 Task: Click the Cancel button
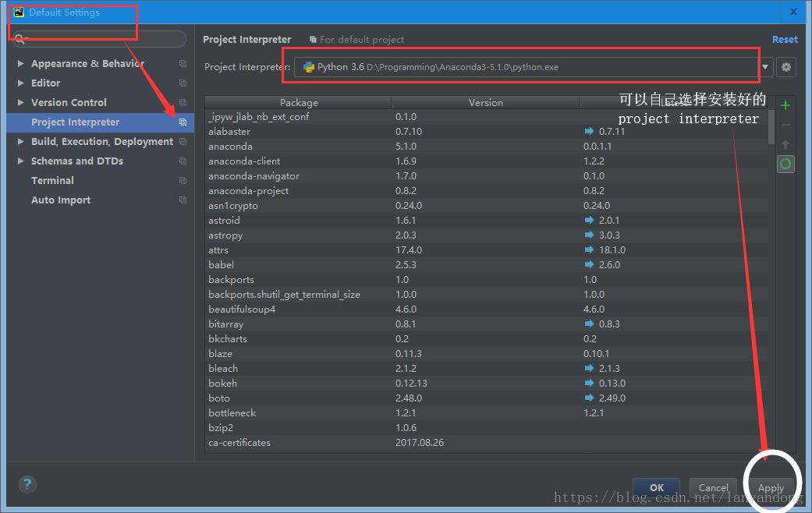(x=713, y=487)
